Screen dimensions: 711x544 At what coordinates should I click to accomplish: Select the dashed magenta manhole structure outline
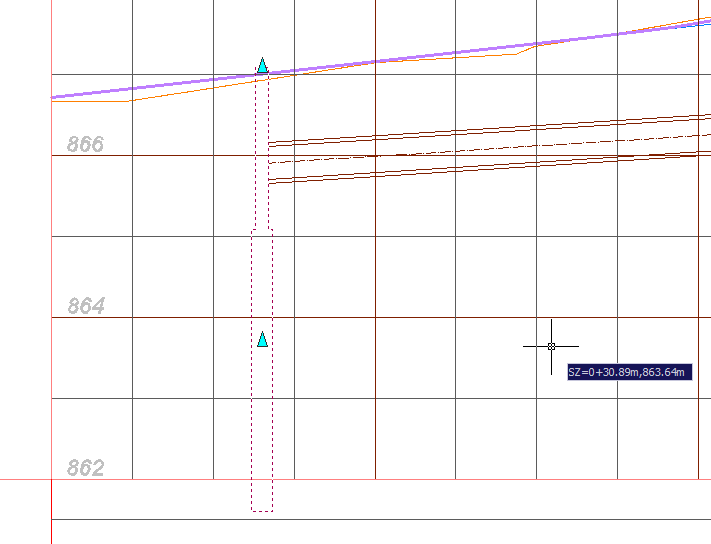[x=262, y=290]
